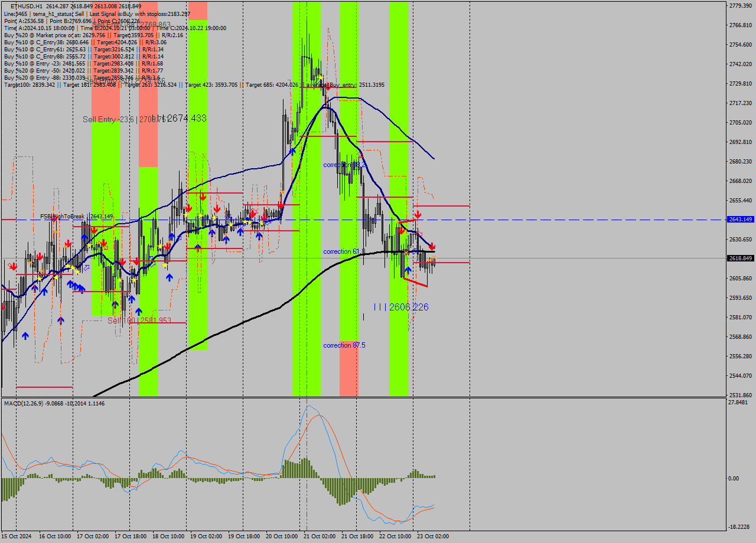Click the 2705.020 price scale value
756x543 pixels.
point(741,122)
